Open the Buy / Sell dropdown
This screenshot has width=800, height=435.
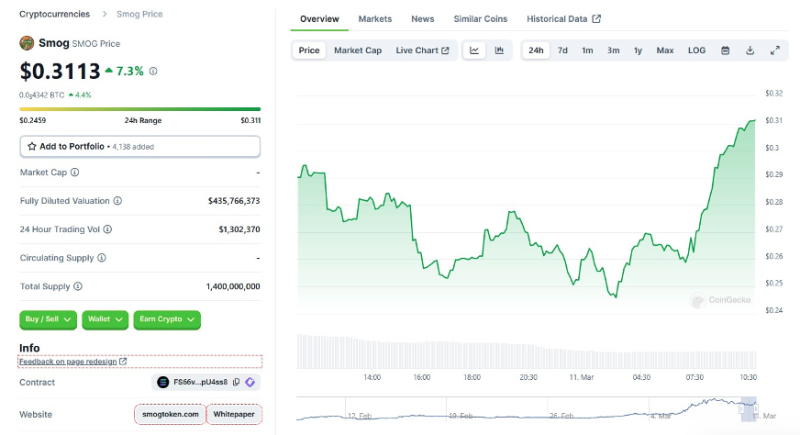click(48, 320)
